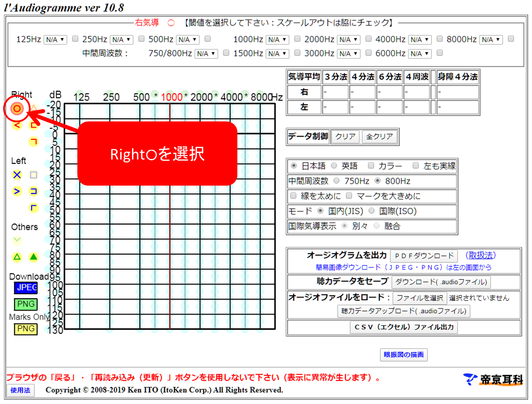
Task: Select the Left ear blue '┌' corner mark
Action: (x=34, y=208)
